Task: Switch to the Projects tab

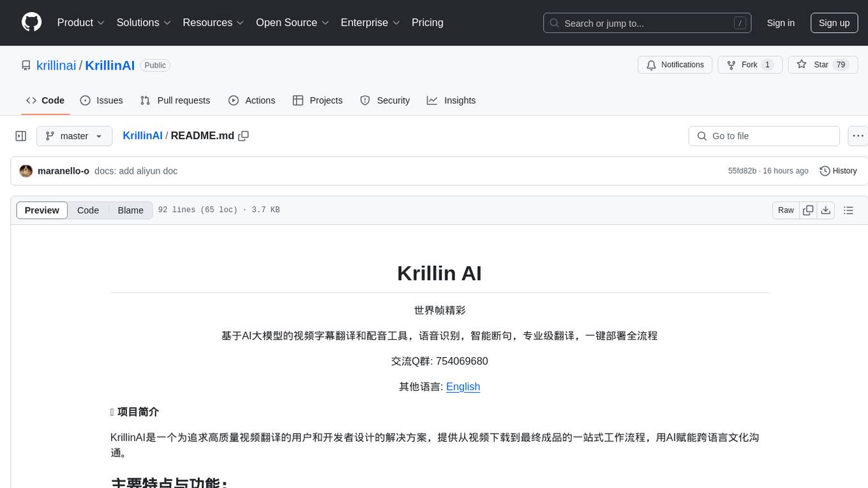Action: coord(318,100)
